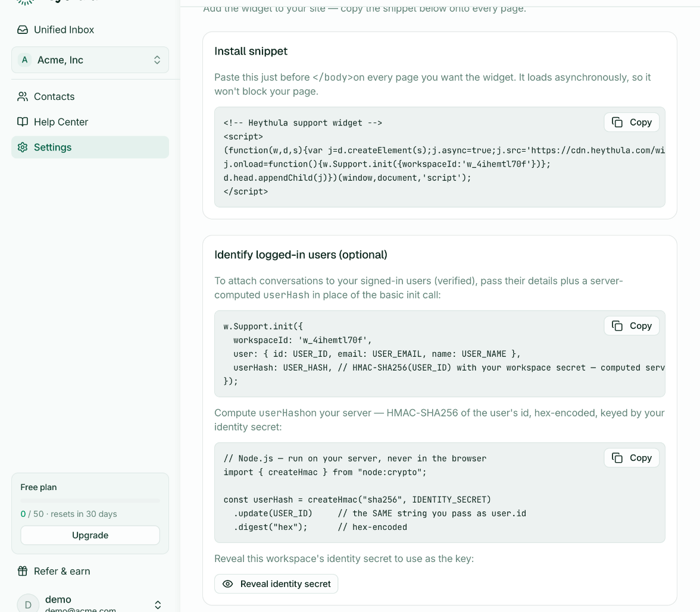Click the Contacts people icon
Screen dimensions: 700x612
[x=23, y=96]
